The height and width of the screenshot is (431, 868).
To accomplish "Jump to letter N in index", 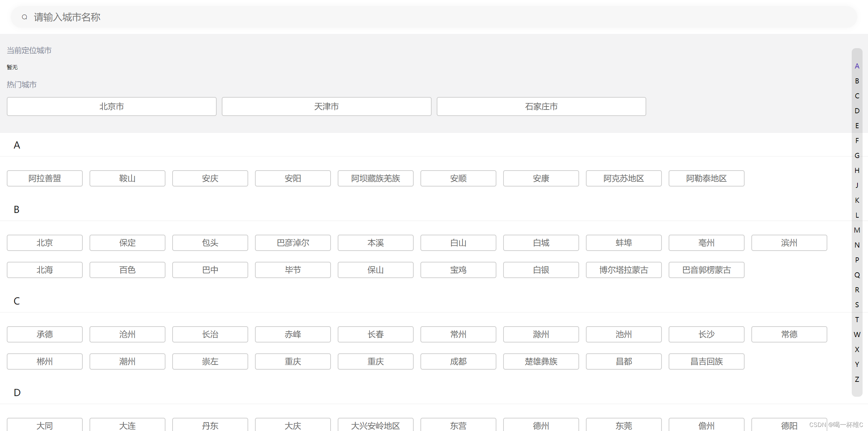I will [x=857, y=245].
